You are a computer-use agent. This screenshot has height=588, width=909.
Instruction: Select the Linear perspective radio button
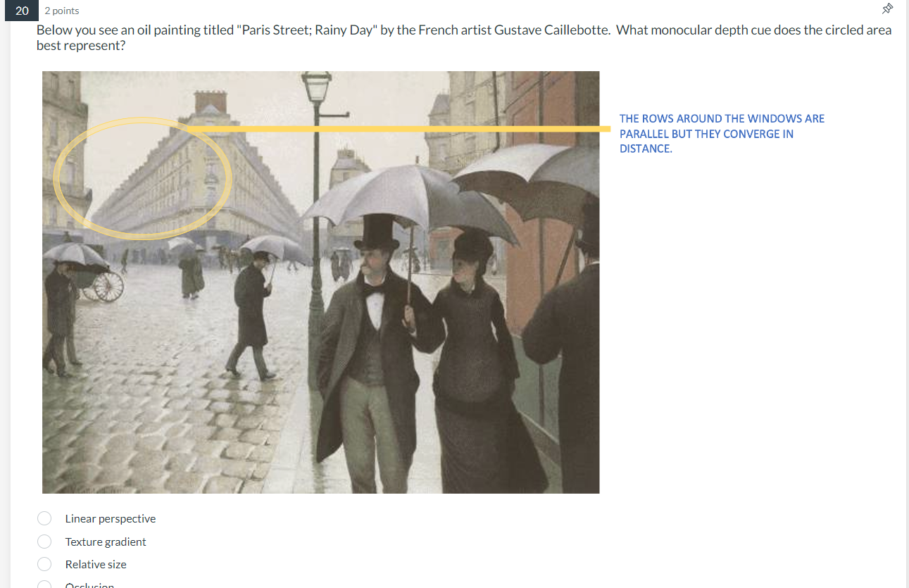tap(44, 518)
